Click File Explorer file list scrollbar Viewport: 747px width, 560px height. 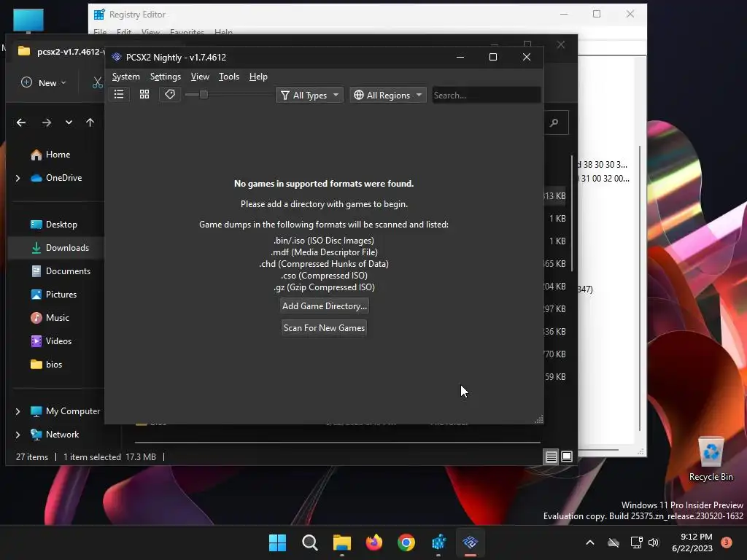click(x=572, y=213)
